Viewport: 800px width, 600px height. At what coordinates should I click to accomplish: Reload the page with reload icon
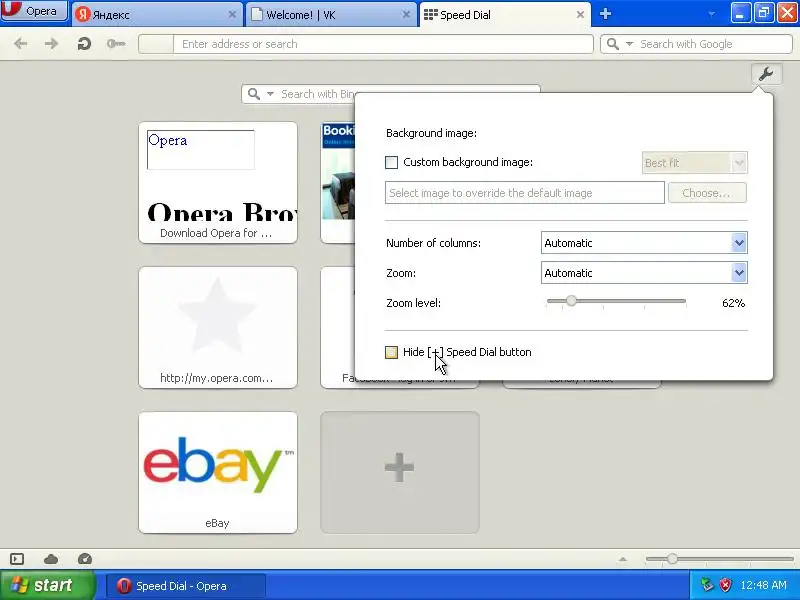pyautogui.click(x=84, y=44)
